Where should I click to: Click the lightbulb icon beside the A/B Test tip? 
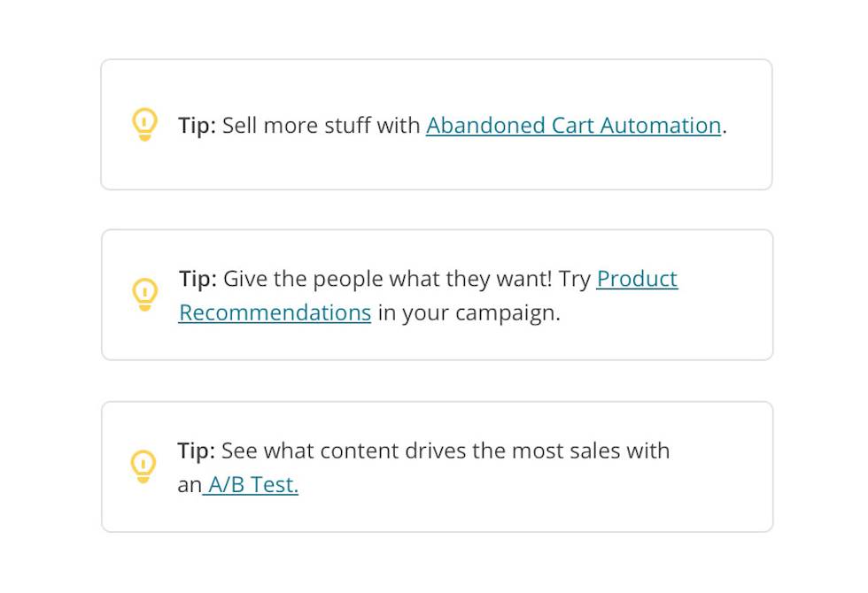pos(143,466)
